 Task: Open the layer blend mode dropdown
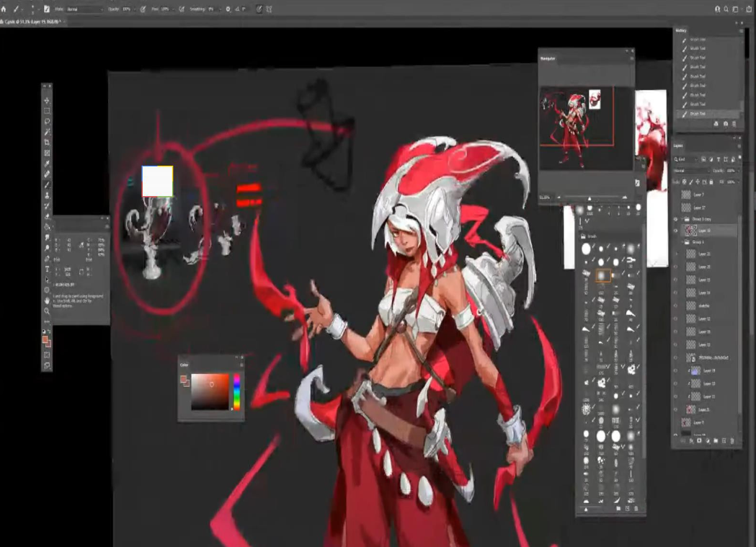(x=692, y=171)
